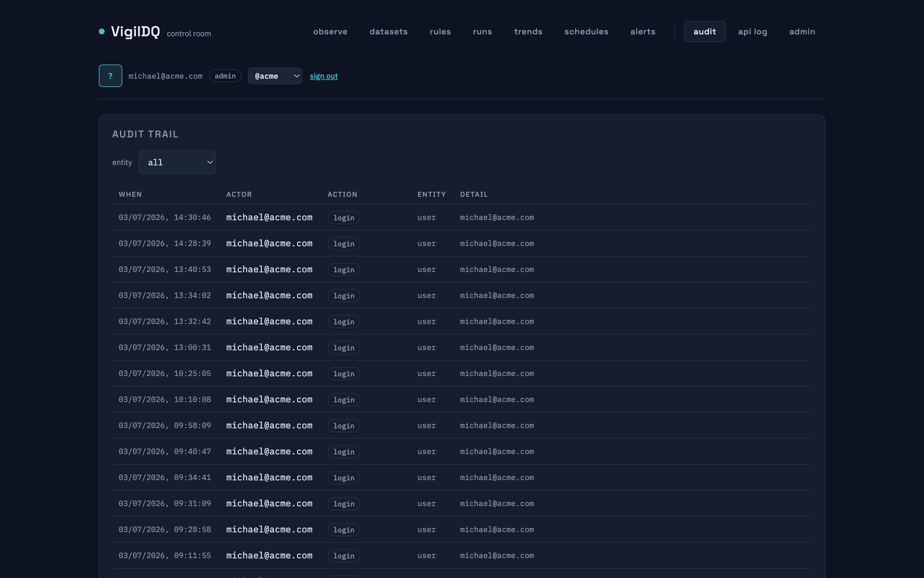Viewport: 924px width, 578px height.
Task: Click the actor email in the 14:28:39 row
Action: click(x=269, y=243)
